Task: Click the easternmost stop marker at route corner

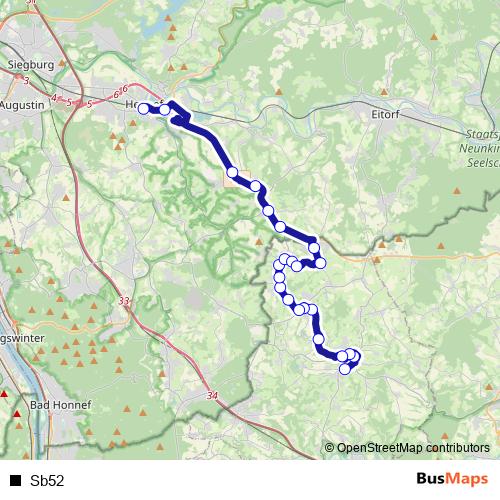Action: 355,357
